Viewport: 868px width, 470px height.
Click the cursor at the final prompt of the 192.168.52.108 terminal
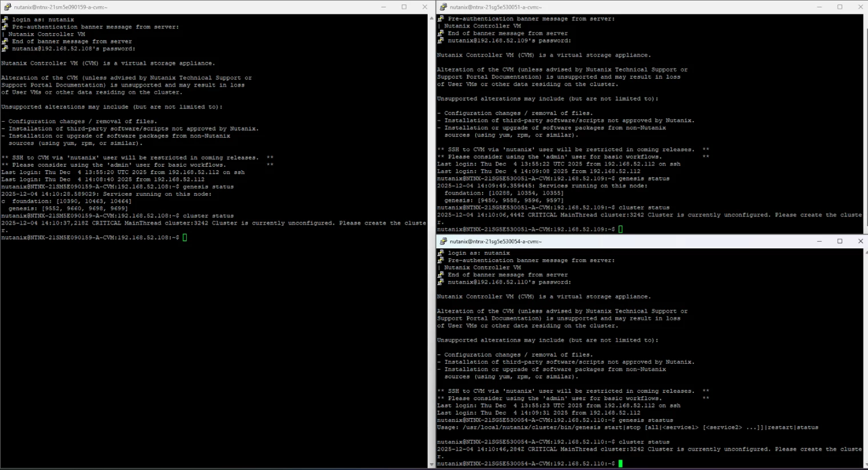[x=185, y=238]
